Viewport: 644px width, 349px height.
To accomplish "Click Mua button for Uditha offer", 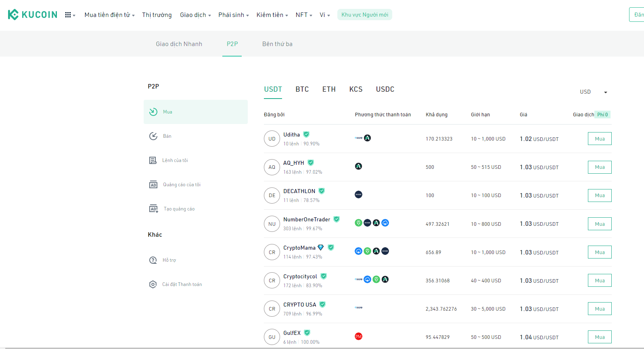I will pos(600,139).
